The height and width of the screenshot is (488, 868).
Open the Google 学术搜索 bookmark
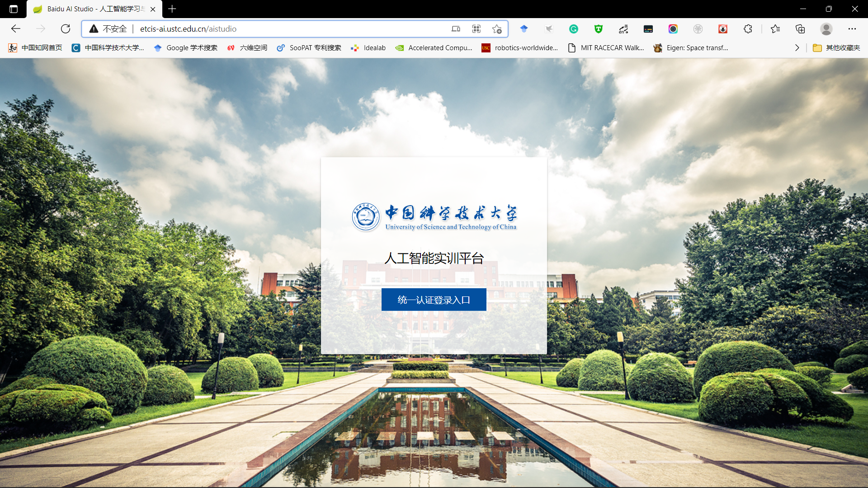[x=185, y=48]
